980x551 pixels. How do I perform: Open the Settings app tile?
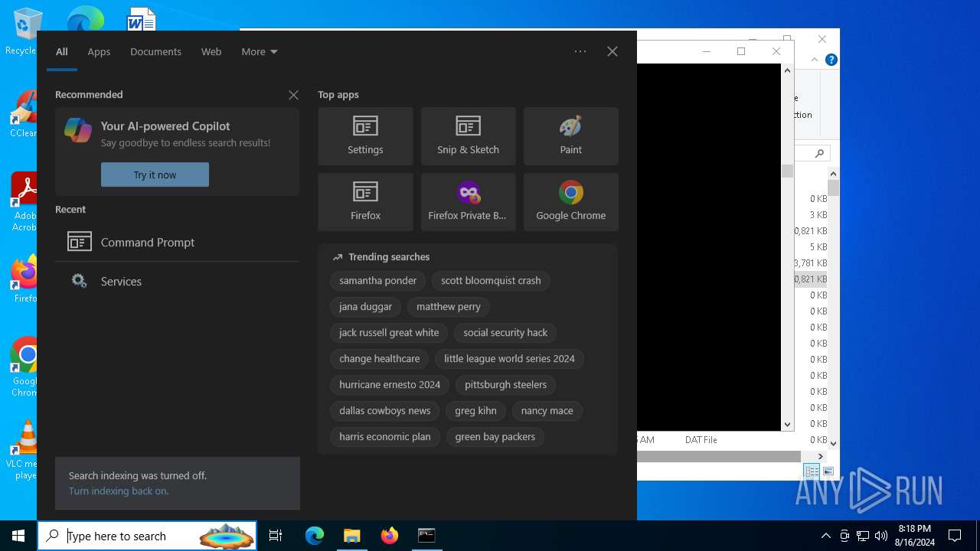click(x=365, y=136)
